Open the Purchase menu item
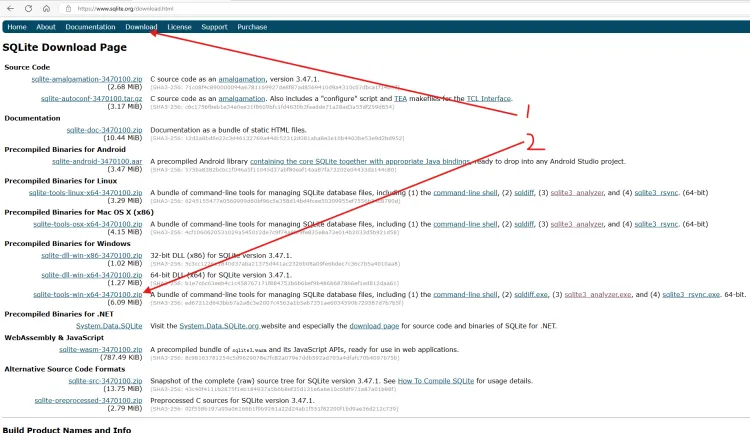The image size is (750, 433). (x=252, y=27)
